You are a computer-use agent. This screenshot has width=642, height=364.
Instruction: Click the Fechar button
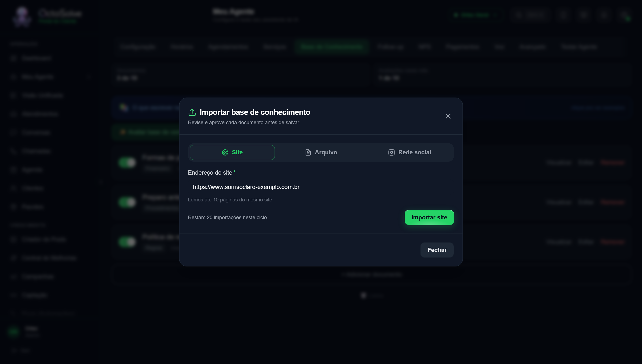[x=437, y=250]
